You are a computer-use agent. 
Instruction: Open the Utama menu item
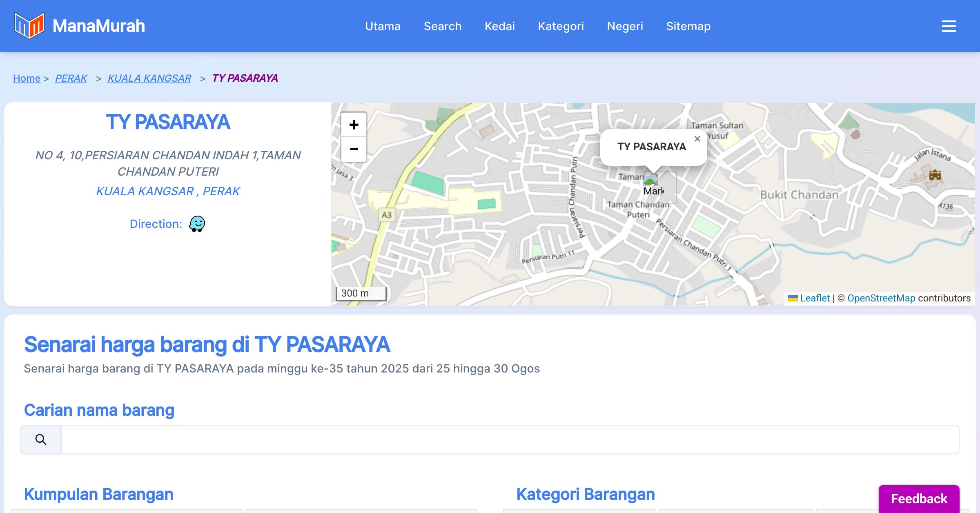[x=383, y=26]
